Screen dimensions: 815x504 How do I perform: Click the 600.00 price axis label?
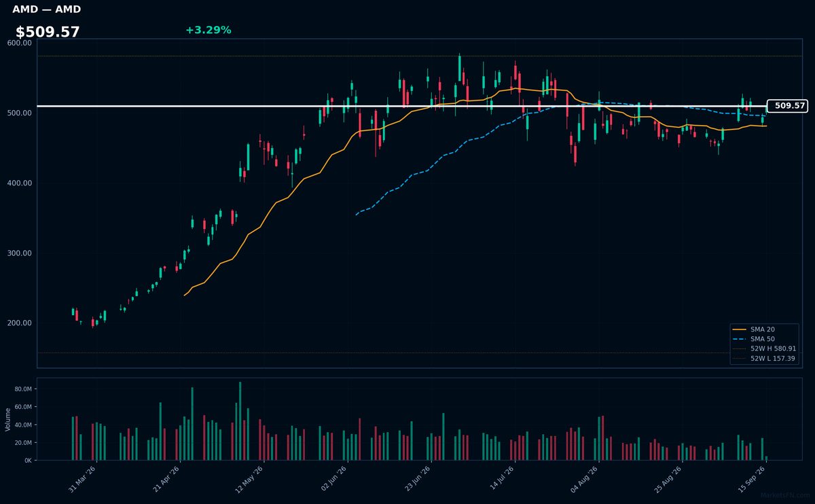click(20, 43)
